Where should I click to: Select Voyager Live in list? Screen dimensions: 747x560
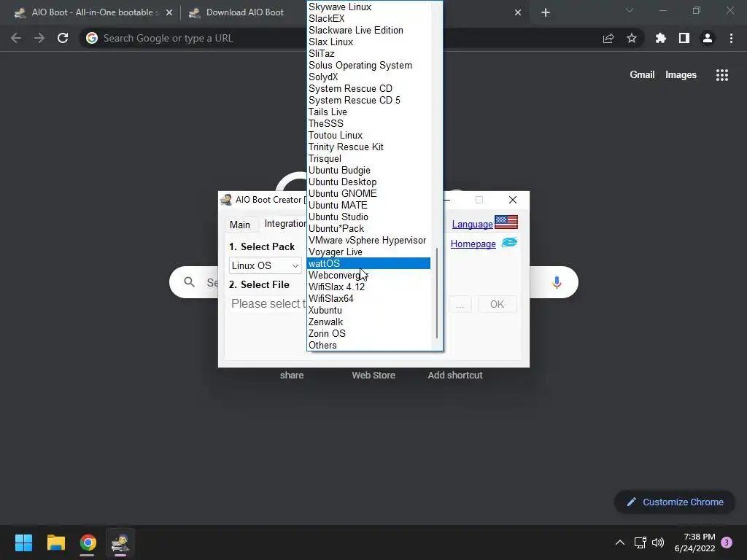coord(368,252)
